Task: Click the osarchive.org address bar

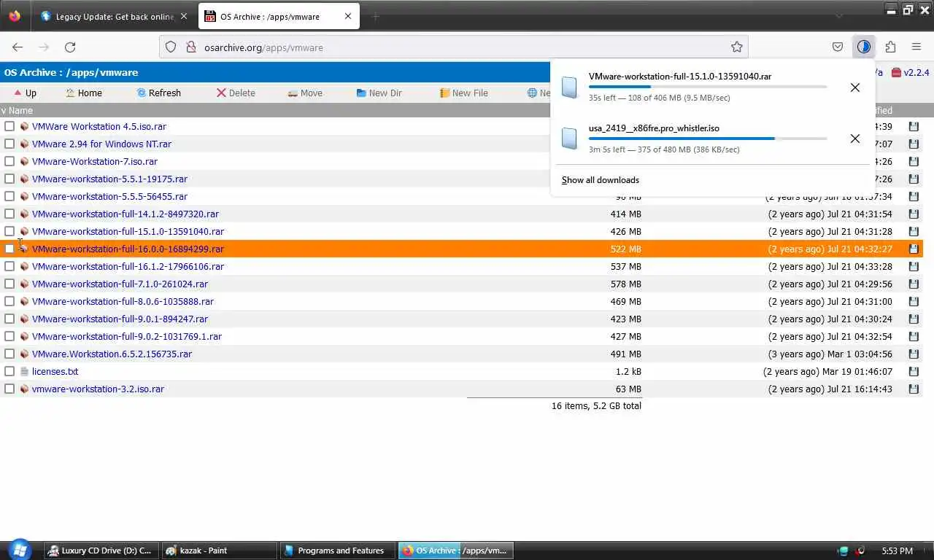Action: point(452,47)
